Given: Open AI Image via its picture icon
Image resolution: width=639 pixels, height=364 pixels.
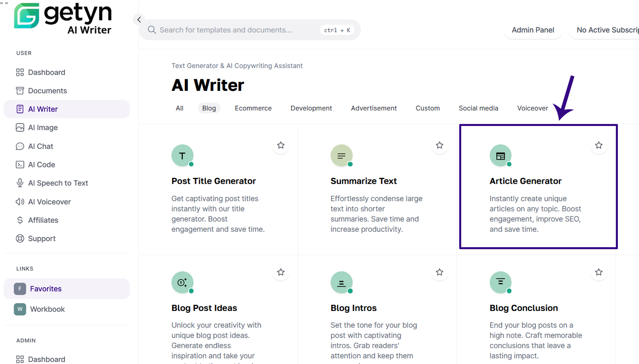Looking at the screenshot, I should (x=20, y=128).
